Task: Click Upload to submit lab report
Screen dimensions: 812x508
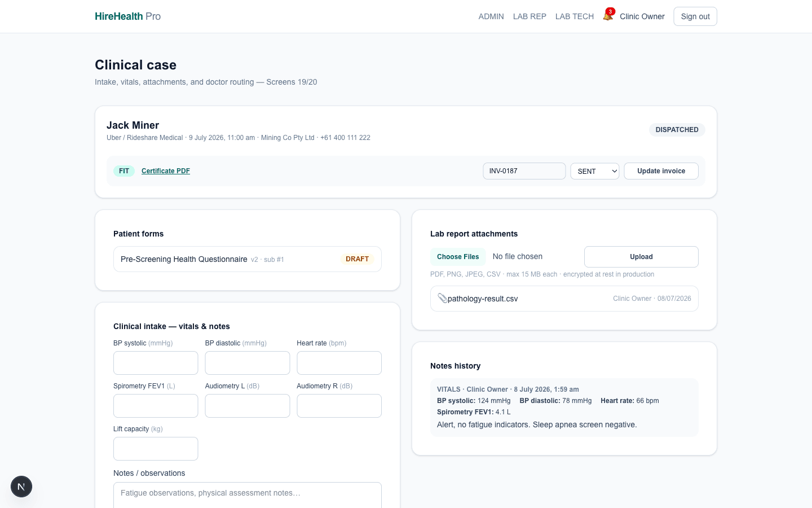Action: [641, 257]
